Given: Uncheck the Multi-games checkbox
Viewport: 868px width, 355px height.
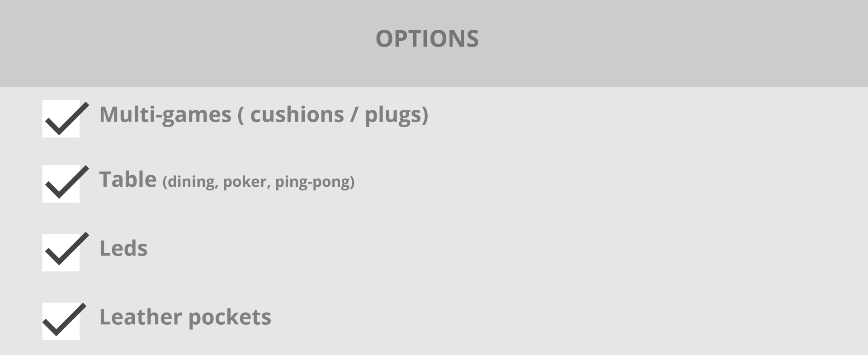Looking at the screenshot, I should (x=61, y=119).
